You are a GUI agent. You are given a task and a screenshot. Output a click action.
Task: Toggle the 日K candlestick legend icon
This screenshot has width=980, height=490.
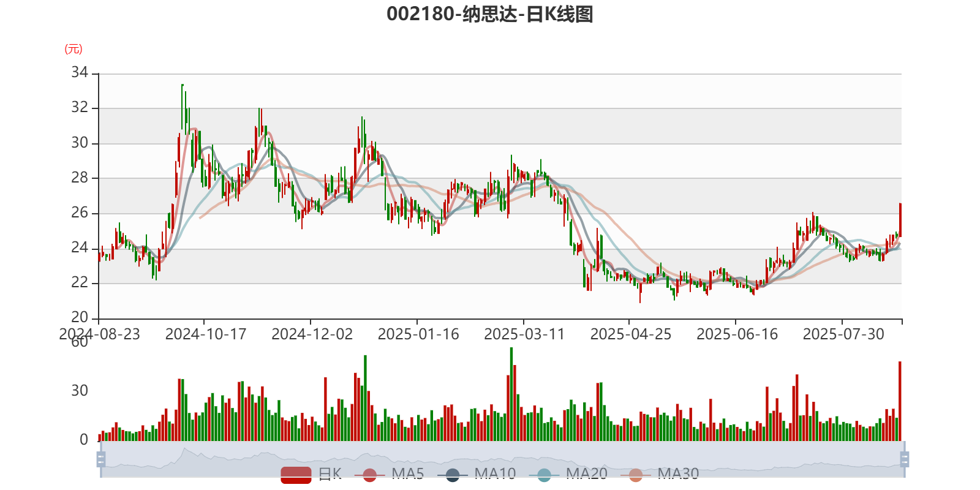(x=296, y=475)
